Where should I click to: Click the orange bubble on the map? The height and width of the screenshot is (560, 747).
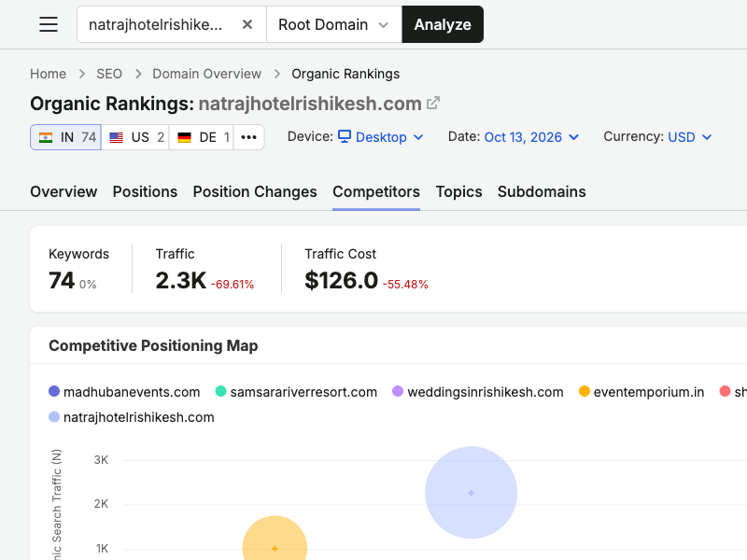(275, 539)
